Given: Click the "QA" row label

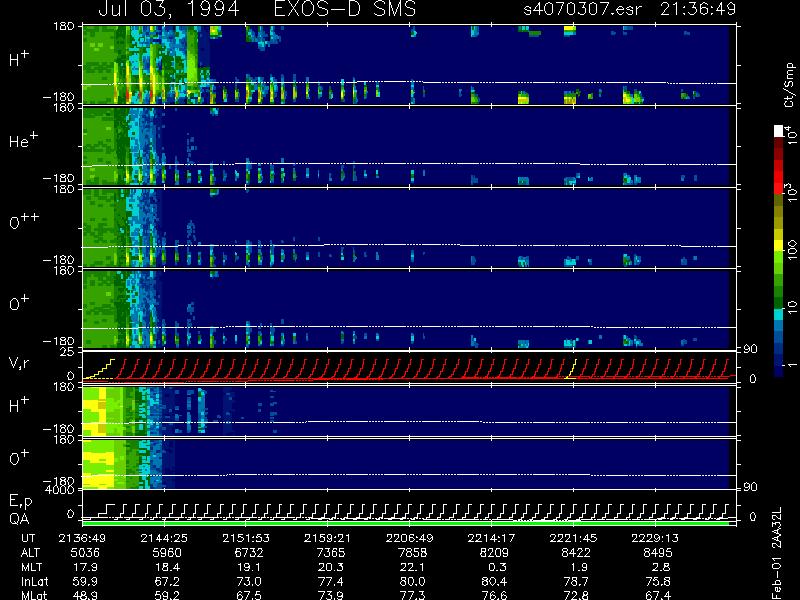Looking at the screenshot, I should [19, 519].
